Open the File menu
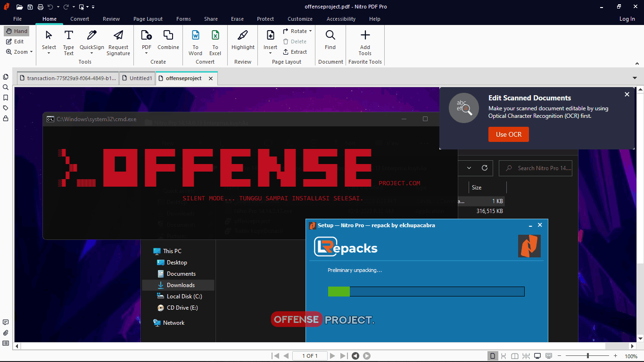644x362 pixels. tap(17, 19)
